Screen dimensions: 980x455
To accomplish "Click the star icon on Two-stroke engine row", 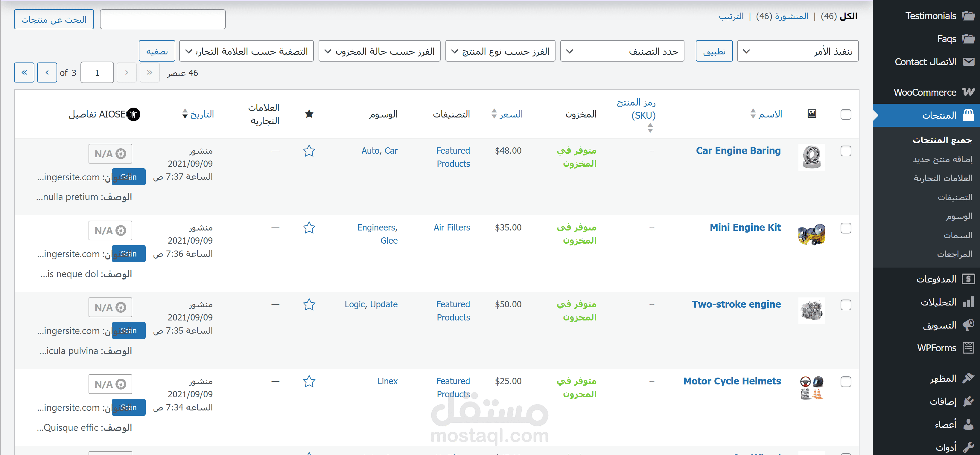I will [x=309, y=304].
